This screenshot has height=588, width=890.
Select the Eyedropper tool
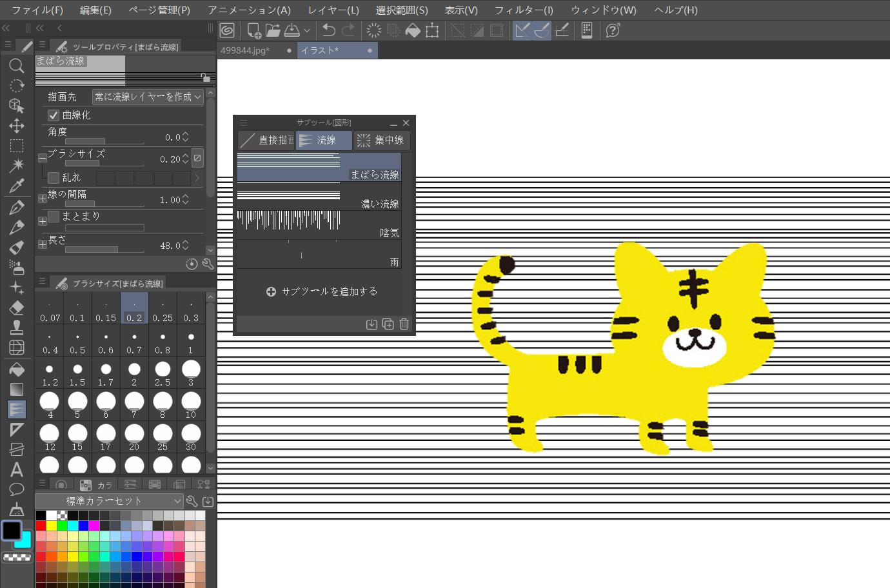(17, 186)
